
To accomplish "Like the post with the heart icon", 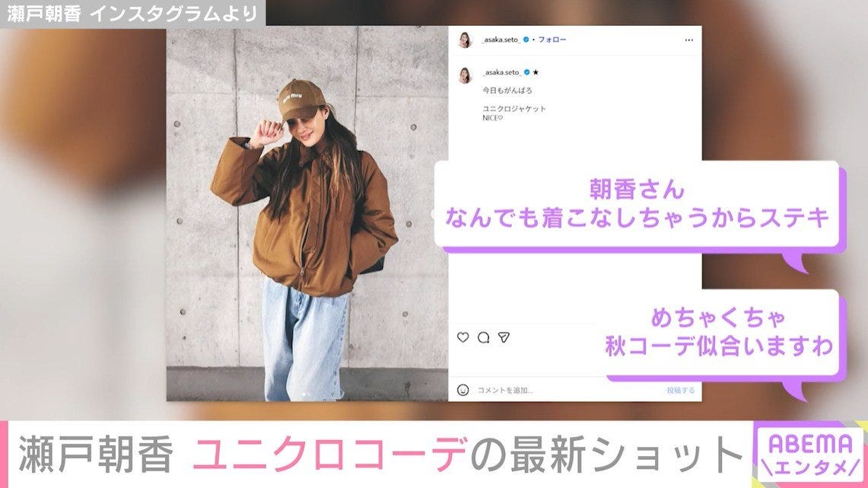I will (x=463, y=336).
